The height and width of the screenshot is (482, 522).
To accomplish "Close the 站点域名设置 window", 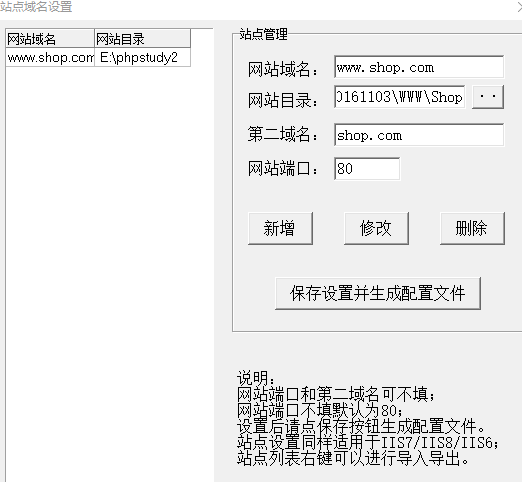I will point(519,7).
